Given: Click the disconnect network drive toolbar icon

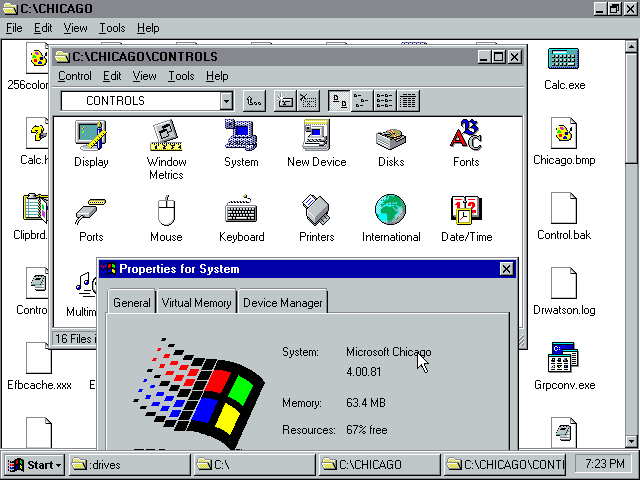Looking at the screenshot, I should pyautogui.click(x=308, y=101).
